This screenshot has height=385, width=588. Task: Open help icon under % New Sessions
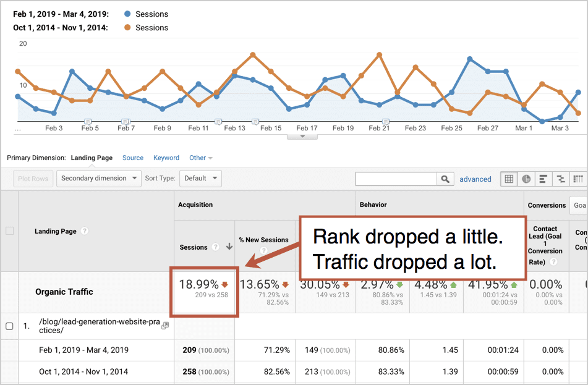click(x=264, y=250)
